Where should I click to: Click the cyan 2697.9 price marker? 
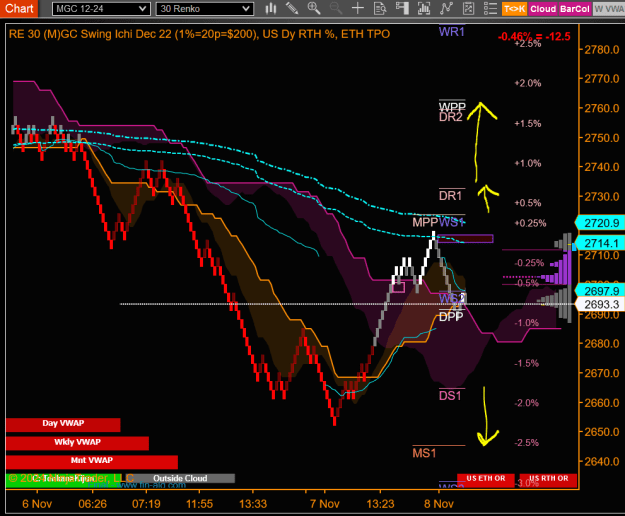pos(601,291)
